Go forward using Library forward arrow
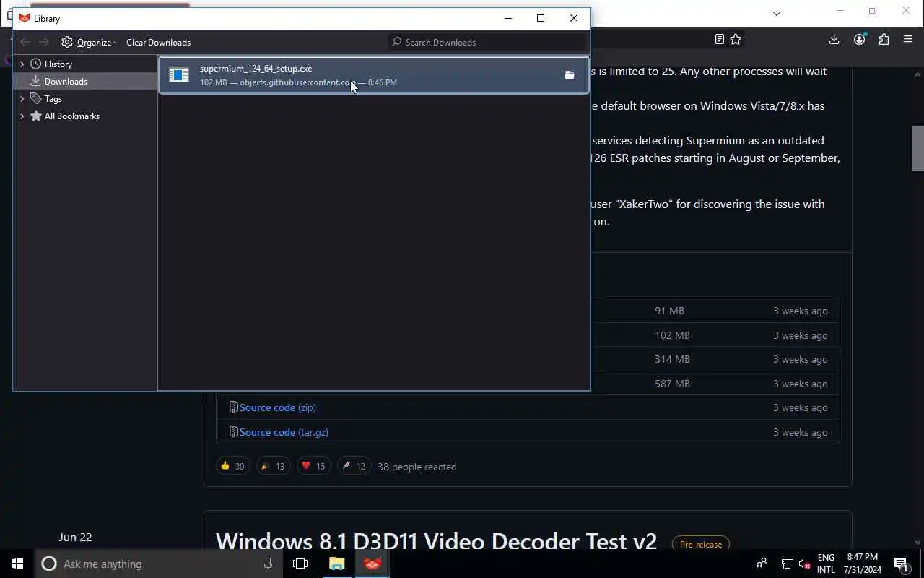924x578 pixels. tap(44, 42)
